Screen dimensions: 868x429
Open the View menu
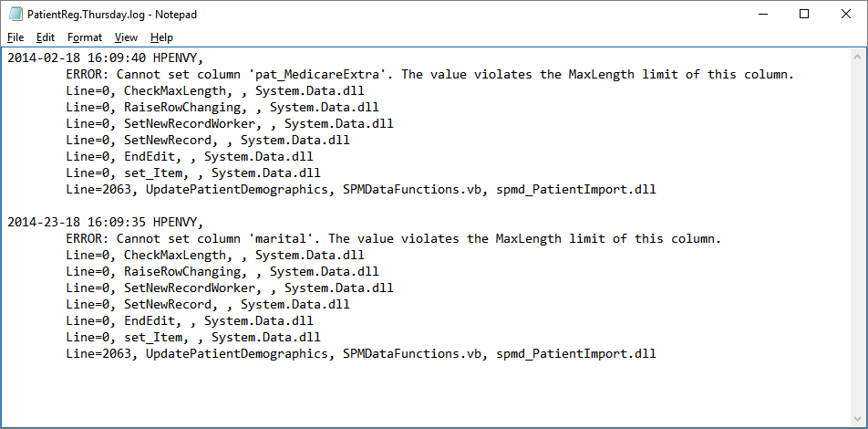[126, 37]
